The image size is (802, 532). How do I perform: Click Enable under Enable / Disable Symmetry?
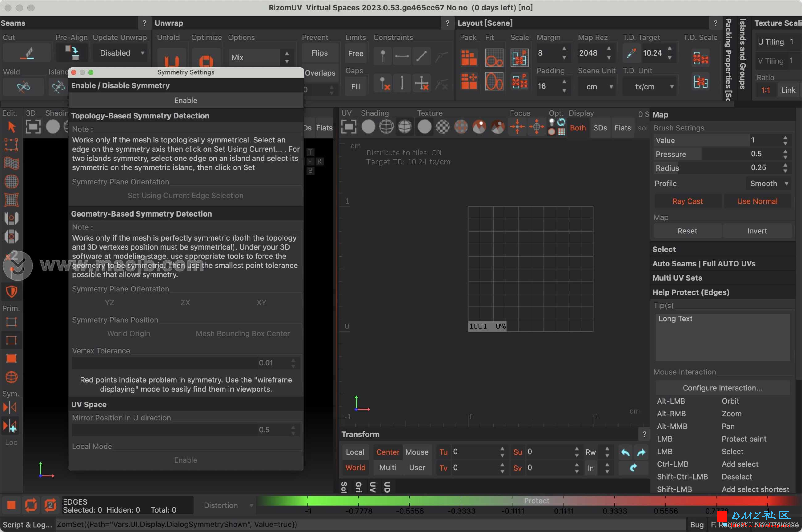click(x=186, y=101)
